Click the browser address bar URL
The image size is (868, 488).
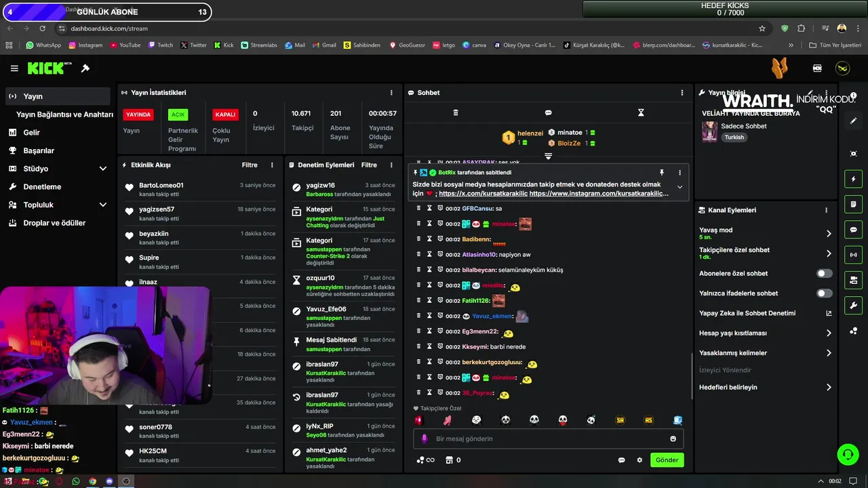click(x=109, y=28)
